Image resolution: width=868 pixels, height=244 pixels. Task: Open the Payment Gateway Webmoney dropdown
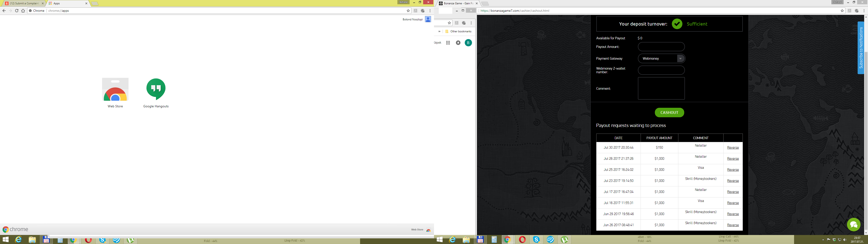tap(661, 58)
